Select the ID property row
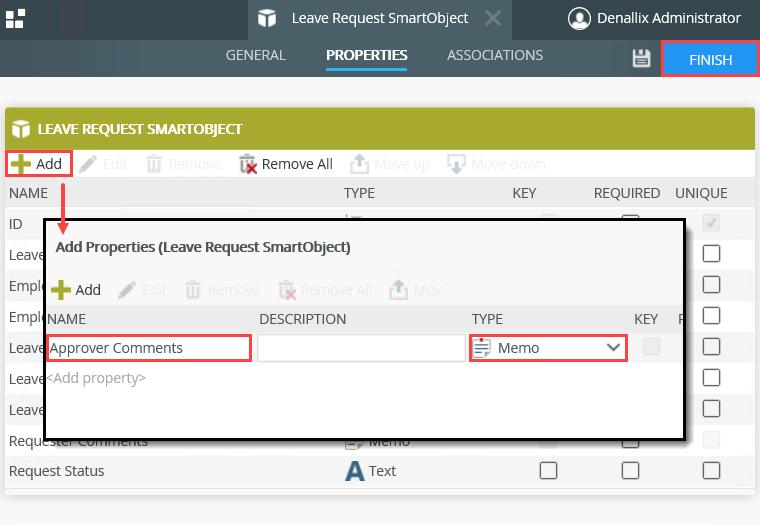This screenshot has height=525, width=760. (x=16, y=224)
